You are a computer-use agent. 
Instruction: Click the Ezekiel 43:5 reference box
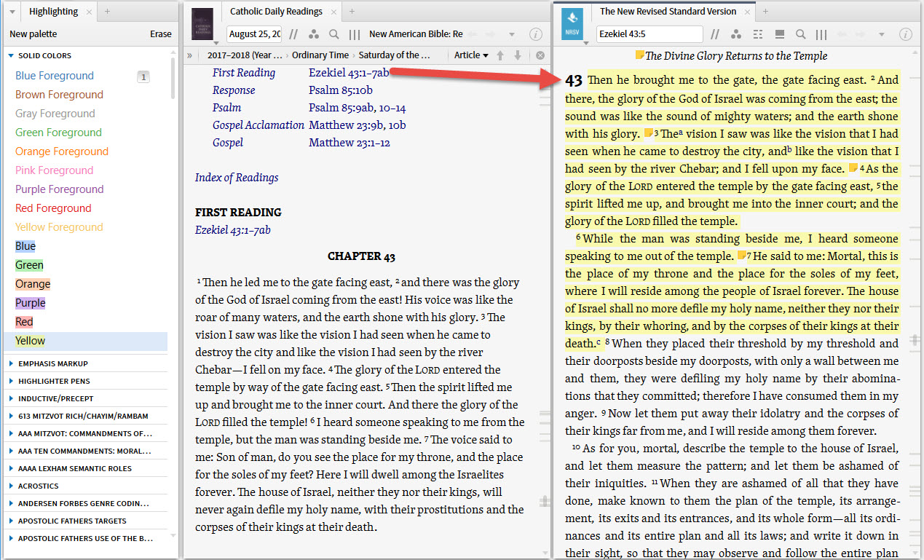[649, 34]
